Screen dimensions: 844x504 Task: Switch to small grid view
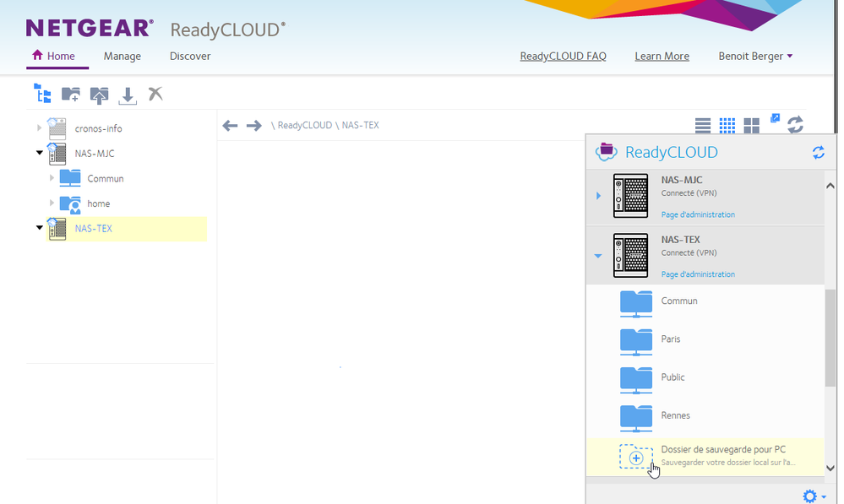(727, 126)
